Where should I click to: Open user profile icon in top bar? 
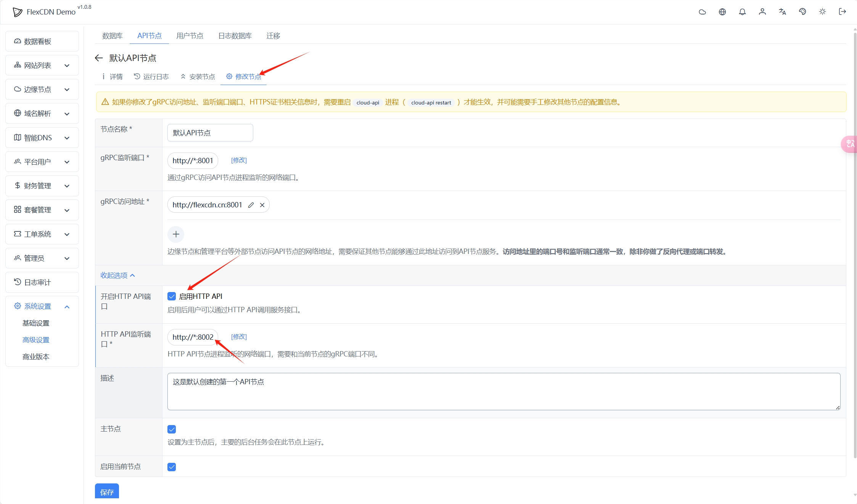[762, 12]
